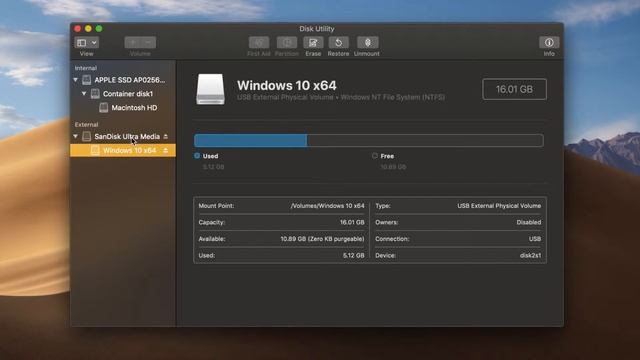Click the SanDisk drive icon
This screenshot has height=360, width=640.
coord(87,136)
